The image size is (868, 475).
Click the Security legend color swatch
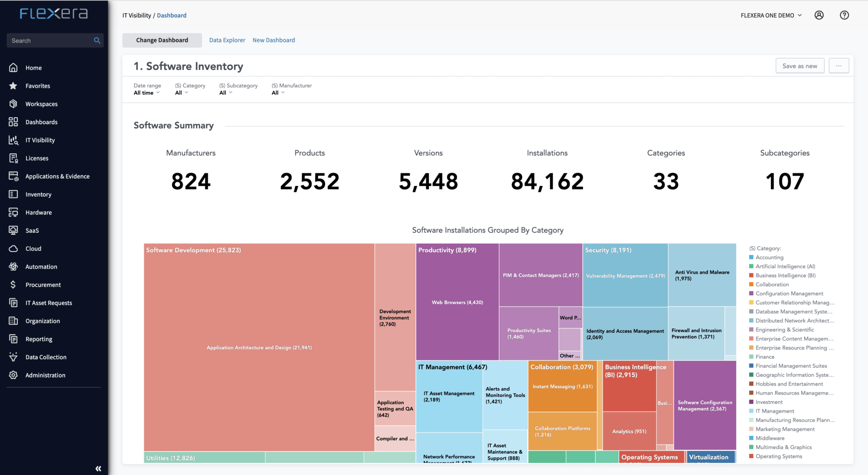pyautogui.click(x=751, y=465)
